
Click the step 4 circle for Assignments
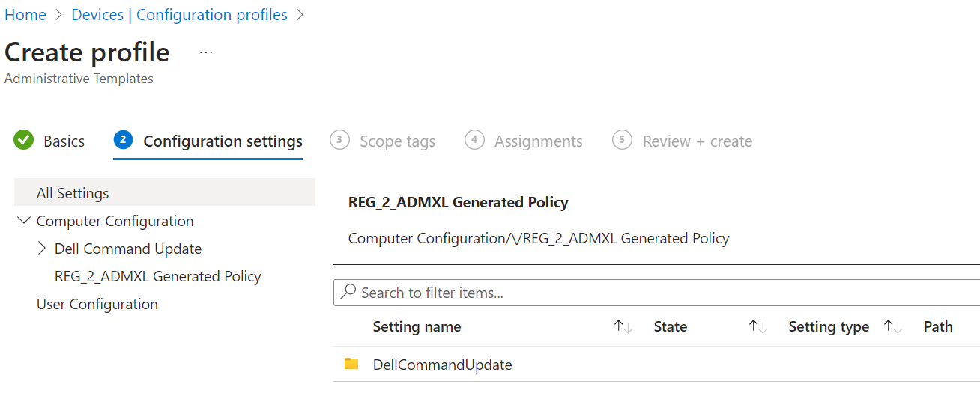coord(474,140)
